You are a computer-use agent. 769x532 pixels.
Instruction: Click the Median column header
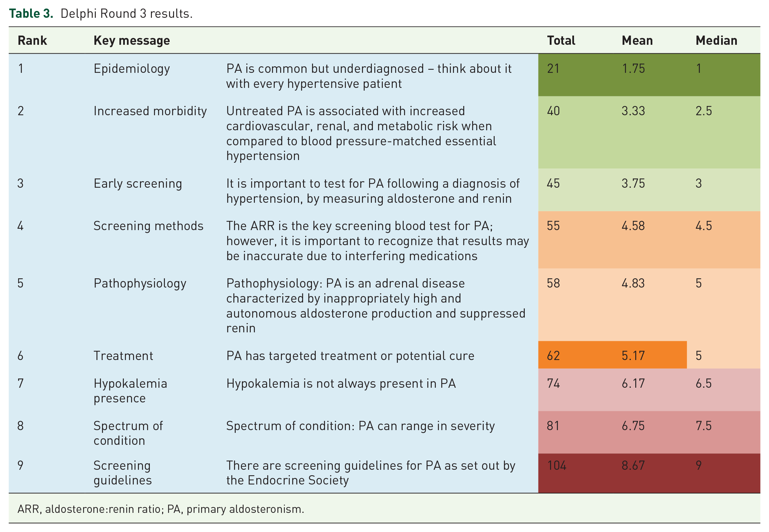pos(716,40)
